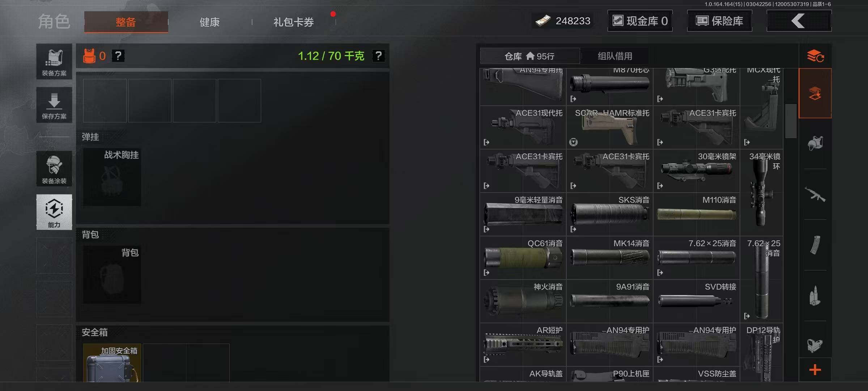Open the 礼包卡券 tab
The height and width of the screenshot is (391, 868).
tap(294, 22)
